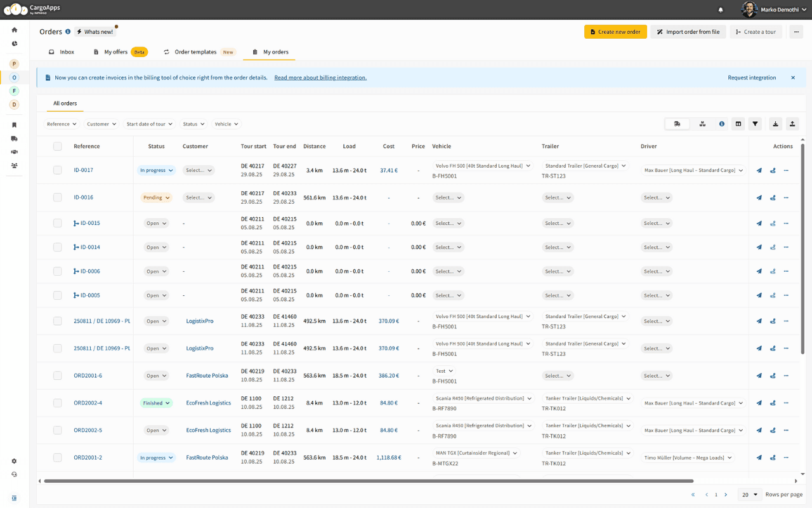Open the home icon in the sidebar

coord(15,30)
